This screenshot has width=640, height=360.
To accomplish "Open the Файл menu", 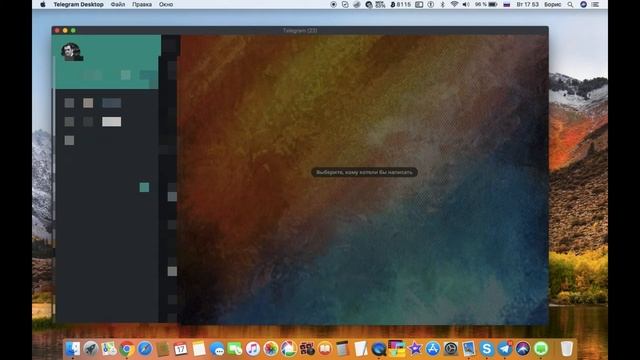I will pyautogui.click(x=118, y=4).
